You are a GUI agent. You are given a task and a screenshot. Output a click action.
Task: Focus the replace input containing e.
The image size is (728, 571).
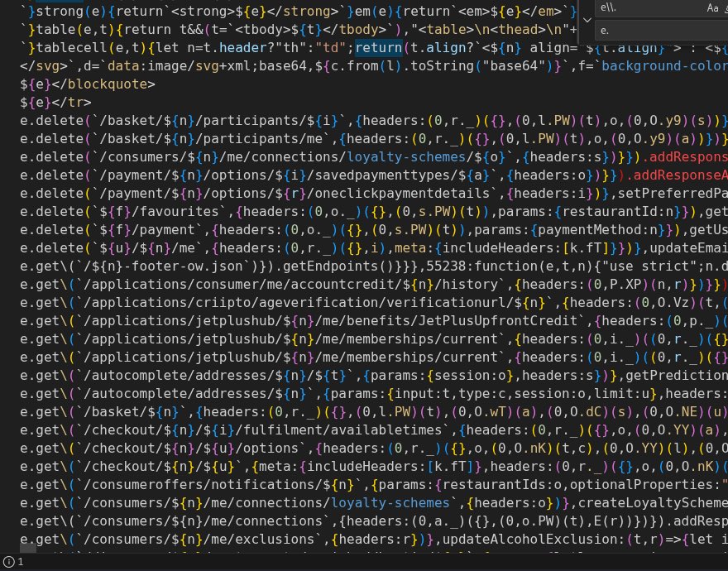click(x=662, y=31)
